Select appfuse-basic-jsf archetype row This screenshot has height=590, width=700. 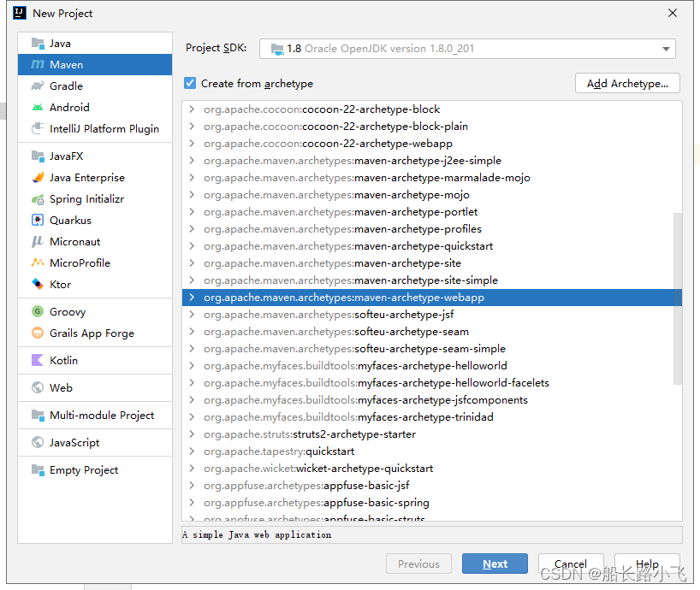coord(431,485)
